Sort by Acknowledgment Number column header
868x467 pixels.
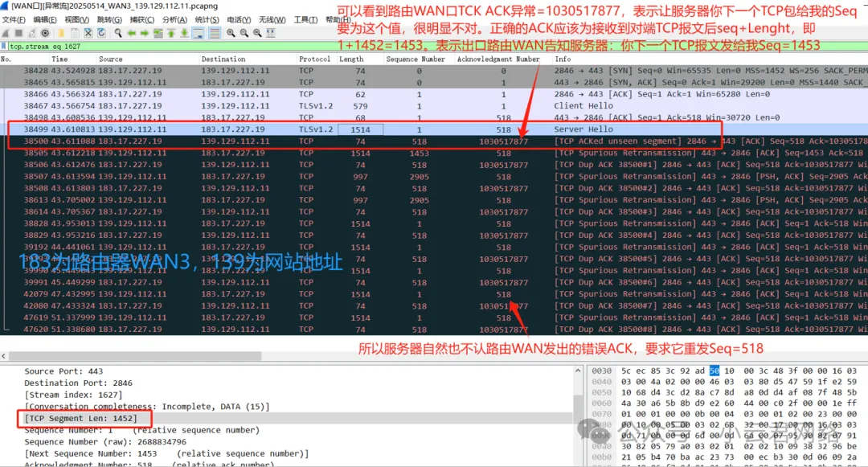tap(498, 59)
